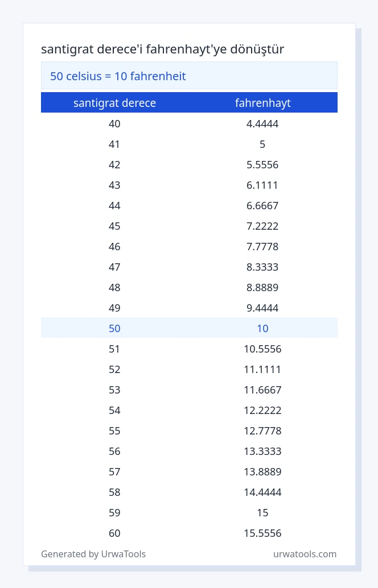Select the 4.4444 fahrenhayt cell
This screenshot has width=378, height=588.
click(x=262, y=124)
